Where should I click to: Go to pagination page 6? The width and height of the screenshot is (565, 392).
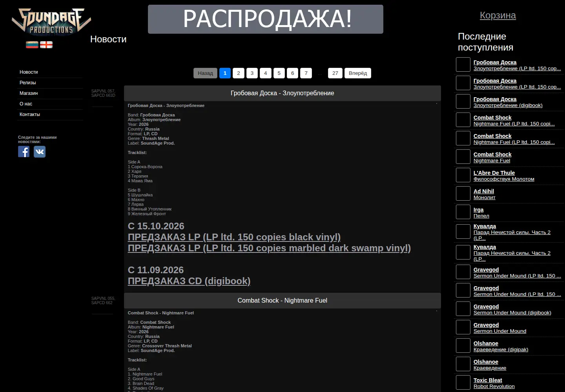(x=292, y=73)
